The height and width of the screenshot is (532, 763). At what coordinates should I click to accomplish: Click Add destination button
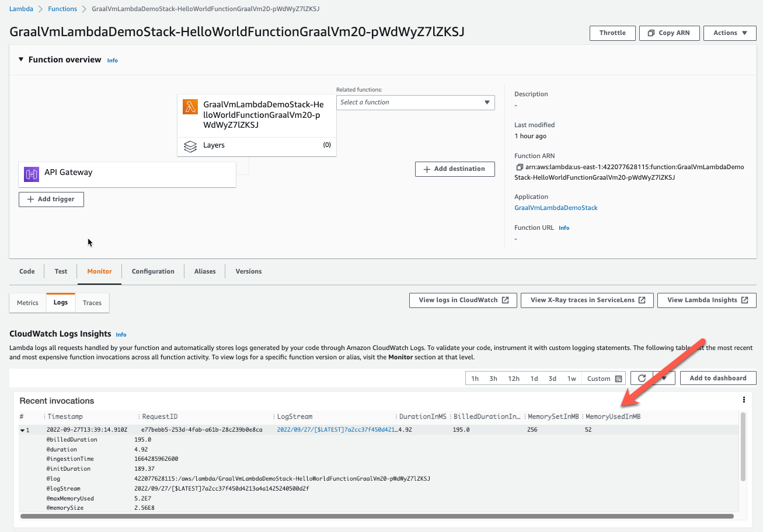point(455,169)
